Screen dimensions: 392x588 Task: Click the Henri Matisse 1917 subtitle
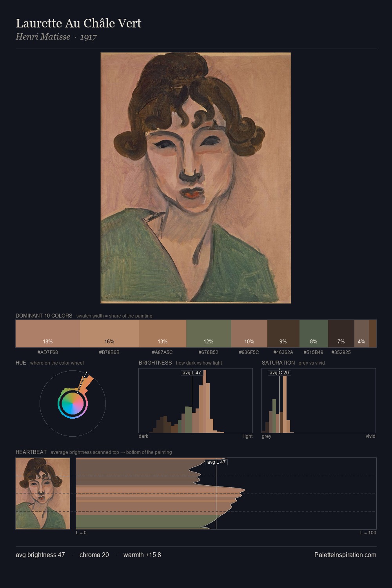[x=56, y=37]
